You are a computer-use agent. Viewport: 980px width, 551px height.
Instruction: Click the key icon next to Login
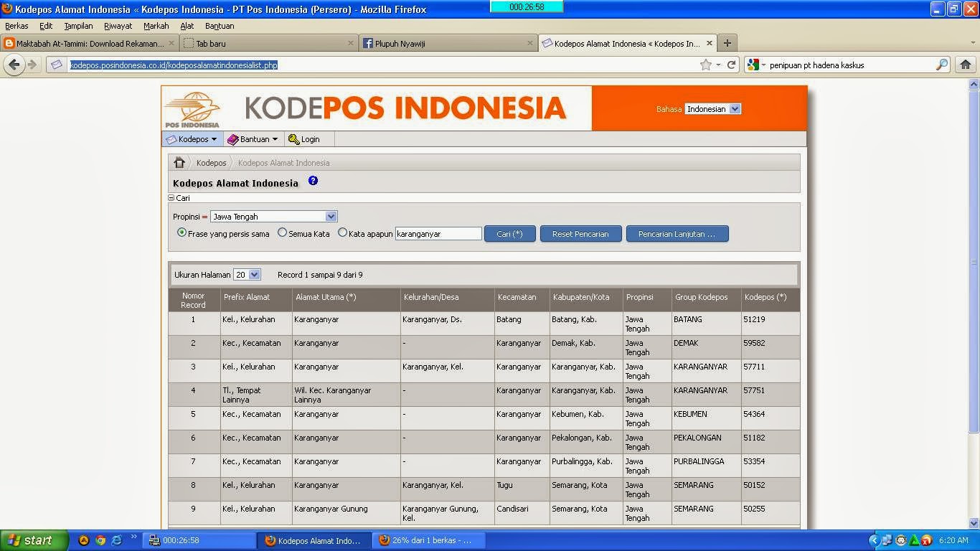(293, 139)
